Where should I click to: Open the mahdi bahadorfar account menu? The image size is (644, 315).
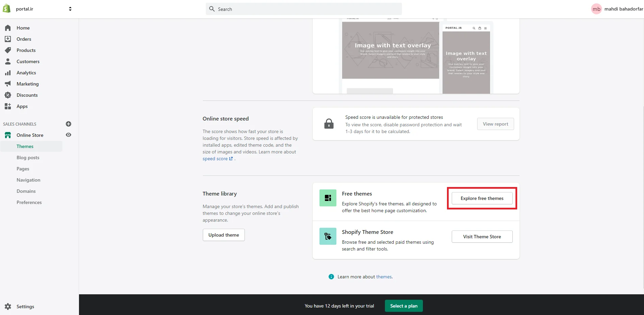tap(617, 9)
